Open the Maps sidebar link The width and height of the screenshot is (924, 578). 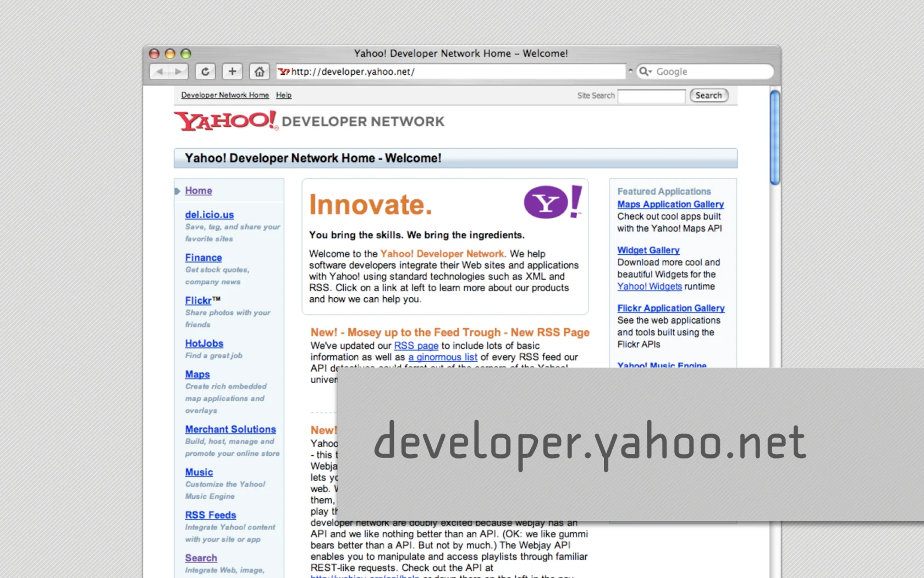[x=197, y=374]
